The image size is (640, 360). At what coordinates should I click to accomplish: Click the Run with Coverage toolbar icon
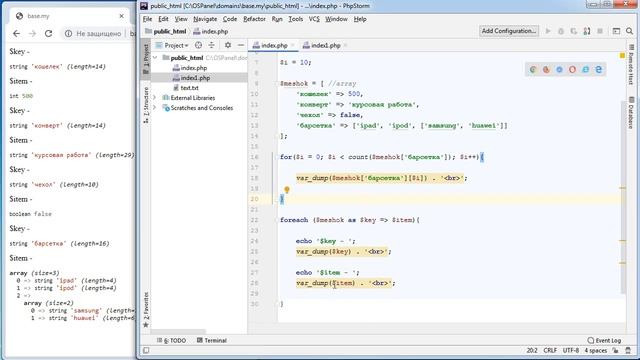(573, 31)
